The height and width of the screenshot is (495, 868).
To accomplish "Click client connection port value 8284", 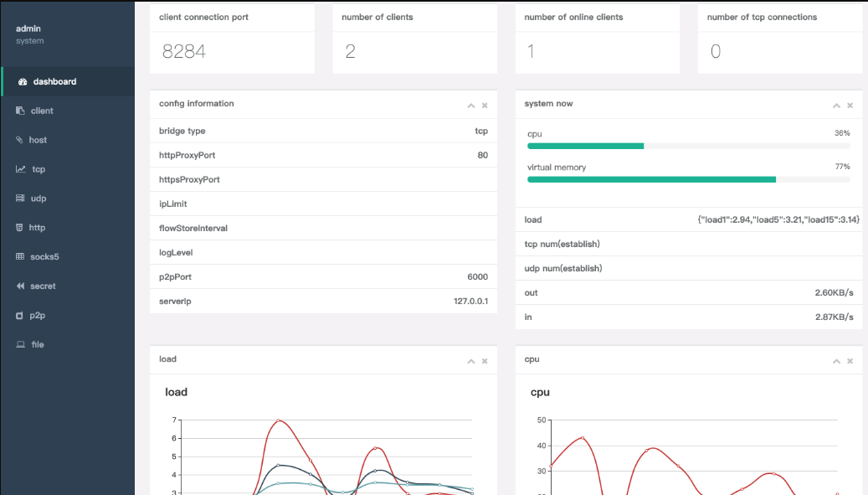I will click(x=184, y=51).
